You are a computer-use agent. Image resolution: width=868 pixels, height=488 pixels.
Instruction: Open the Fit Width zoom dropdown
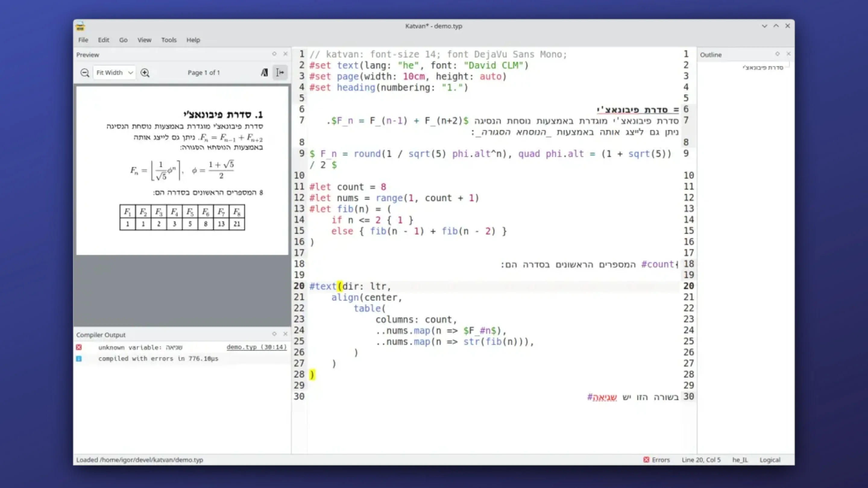coord(114,72)
